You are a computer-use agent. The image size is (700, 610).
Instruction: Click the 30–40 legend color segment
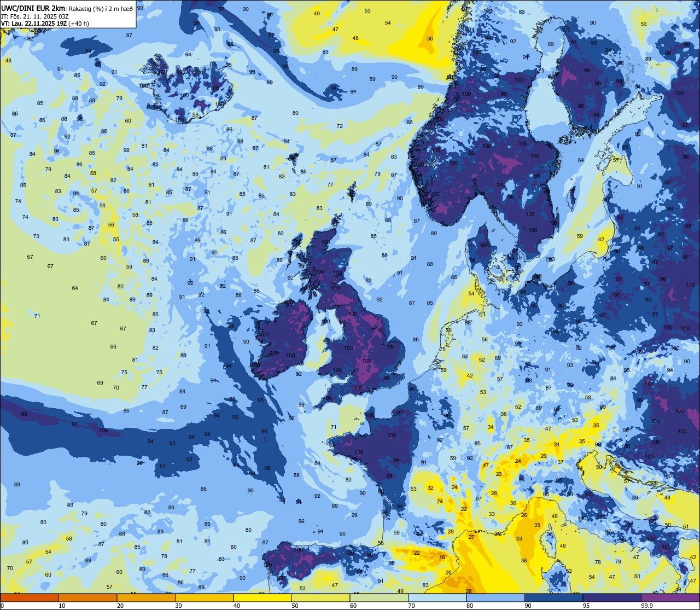[204, 597]
